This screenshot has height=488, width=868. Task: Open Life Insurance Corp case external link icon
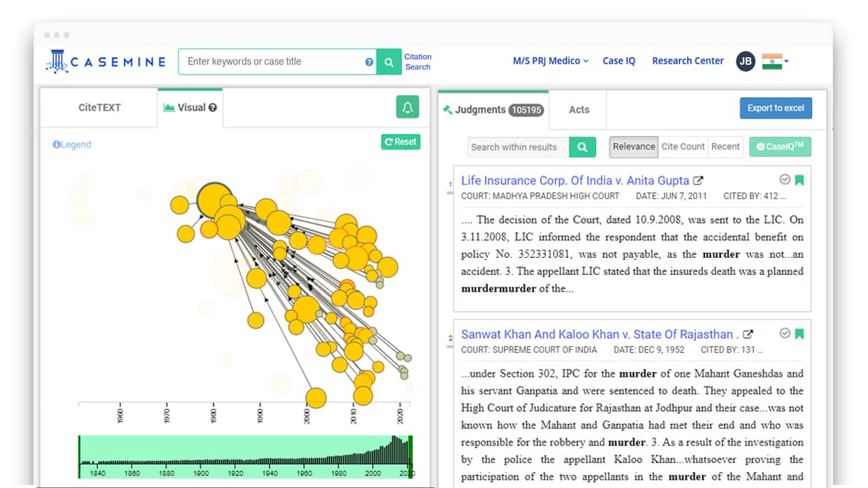point(698,181)
